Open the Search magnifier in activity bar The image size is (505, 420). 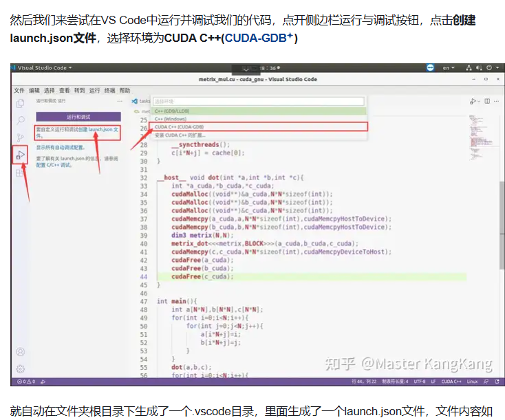coord(20,120)
